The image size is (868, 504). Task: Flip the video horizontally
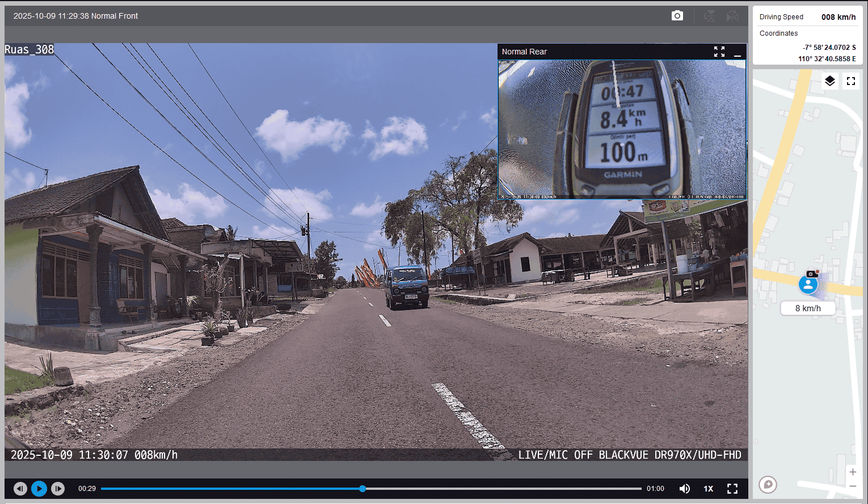(732, 16)
